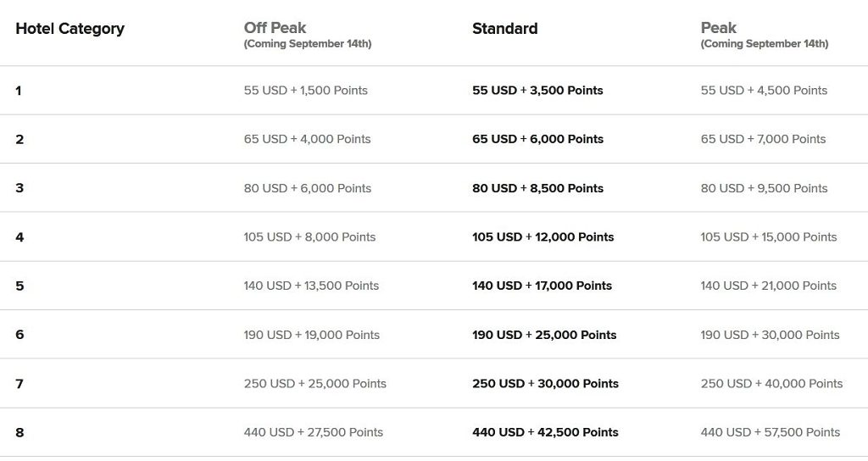Image resolution: width=868 pixels, height=461 pixels.
Task: Click the Coming September 14th note under Off Peak
Action: [x=307, y=44]
